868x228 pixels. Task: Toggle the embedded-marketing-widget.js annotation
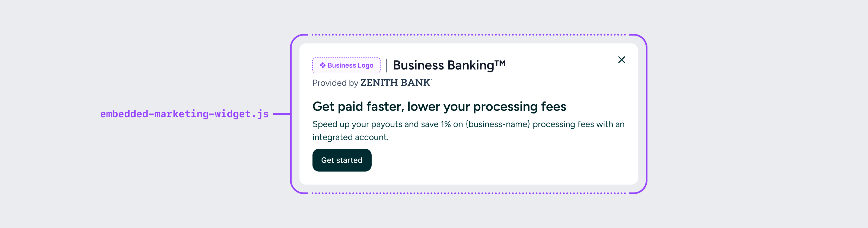pos(184,114)
